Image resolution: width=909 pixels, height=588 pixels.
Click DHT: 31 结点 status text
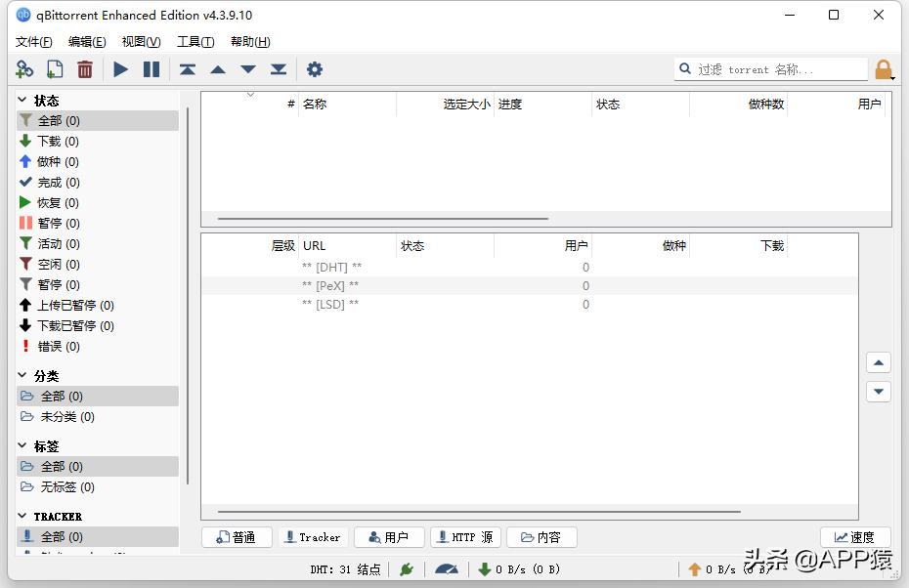point(345,569)
